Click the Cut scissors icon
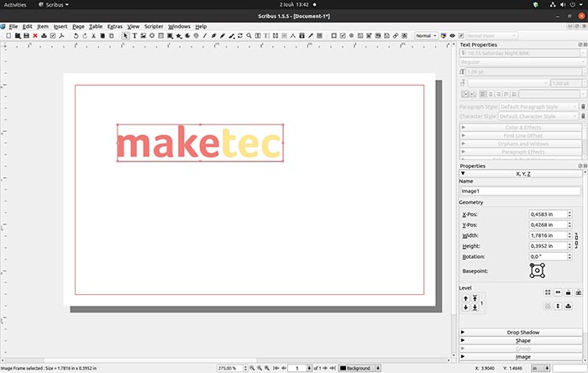The height and width of the screenshot is (373, 588). tap(93, 36)
